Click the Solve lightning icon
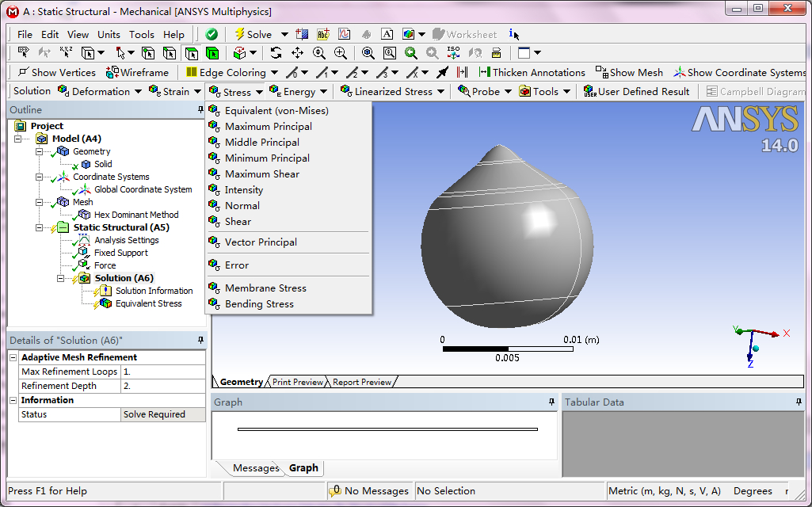 (239, 34)
